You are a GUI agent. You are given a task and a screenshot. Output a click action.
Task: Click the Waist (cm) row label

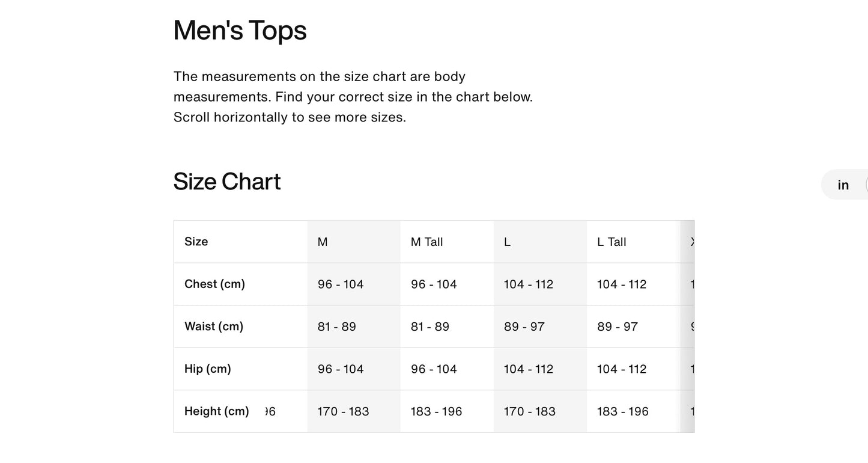(x=214, y=327)
